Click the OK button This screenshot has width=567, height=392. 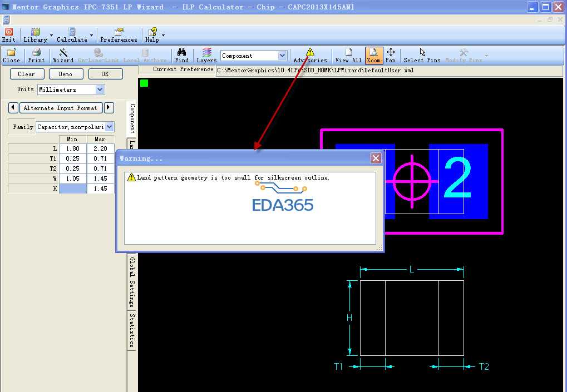pyautogui.click(x=105, y=74)
